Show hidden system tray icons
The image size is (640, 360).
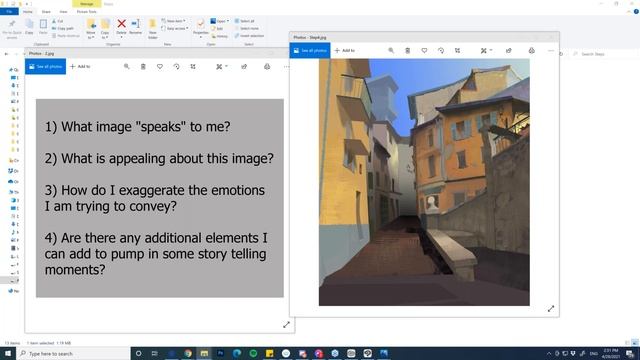pos(549,353)
